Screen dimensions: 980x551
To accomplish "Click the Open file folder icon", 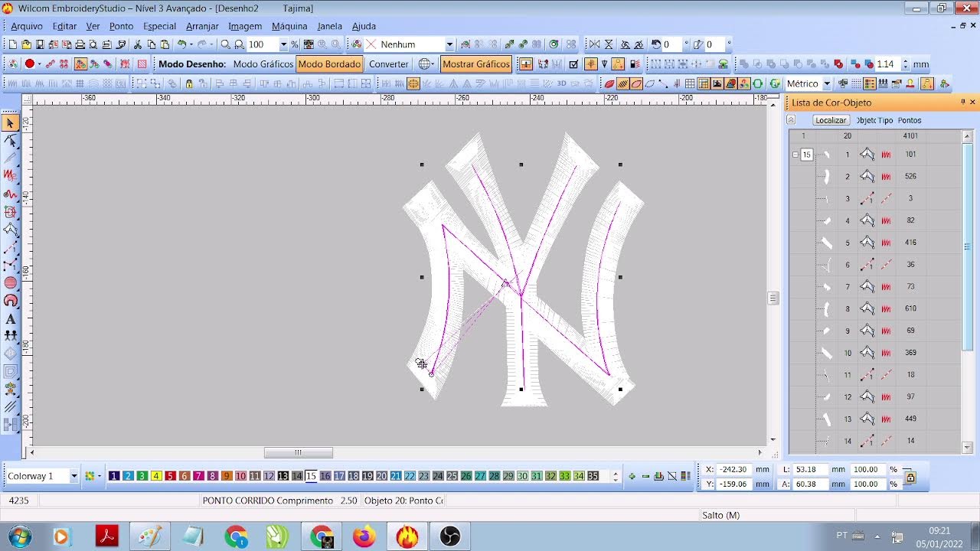I will pos(26,44).
